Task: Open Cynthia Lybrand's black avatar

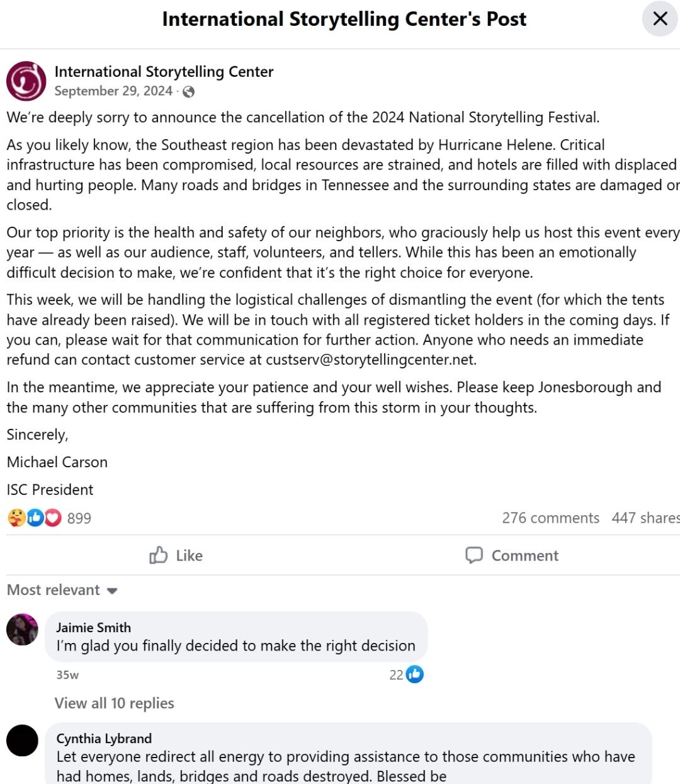Action: 22,741
